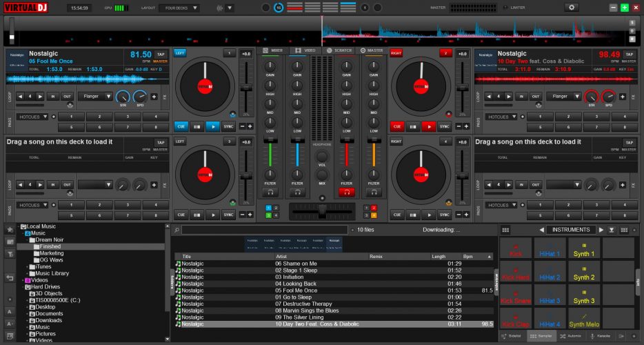Toggle headphone cue on the red mixer channel
The width and height of the screenshot is (644, 345).
347,192
